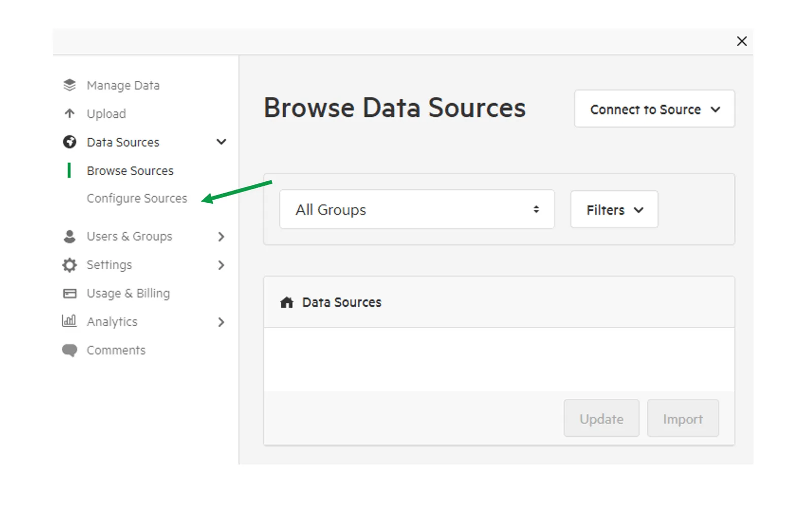
Task: Click the Upload arrow icon
Action: (x=70, y=113)
